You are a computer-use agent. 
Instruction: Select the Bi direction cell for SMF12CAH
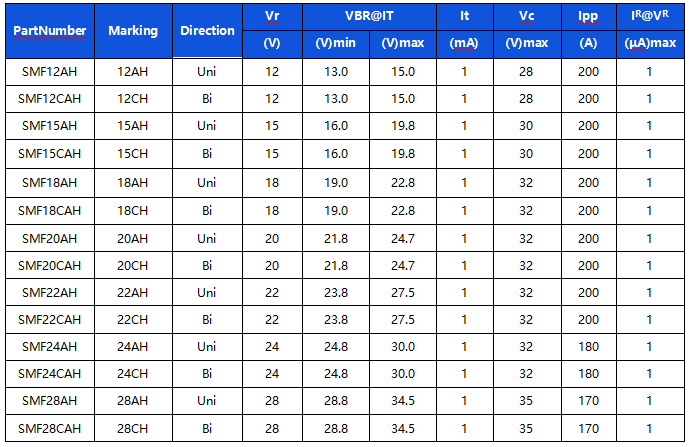(x=207, y=99)
